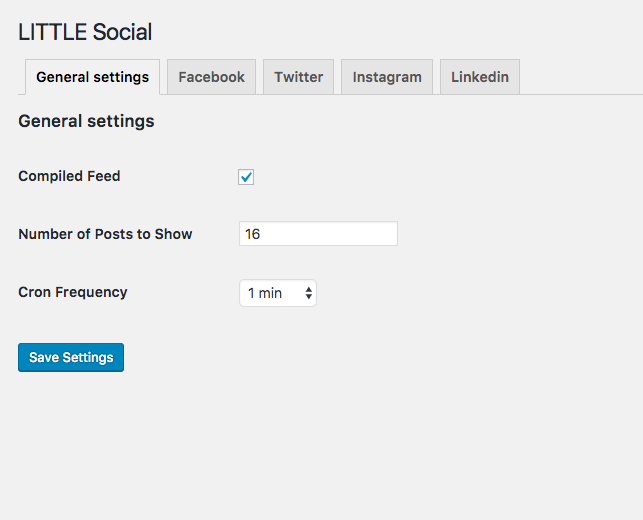Click the up-down arrows on the Cron select
The width and height of the screenshot is (643, 520).
308,293
